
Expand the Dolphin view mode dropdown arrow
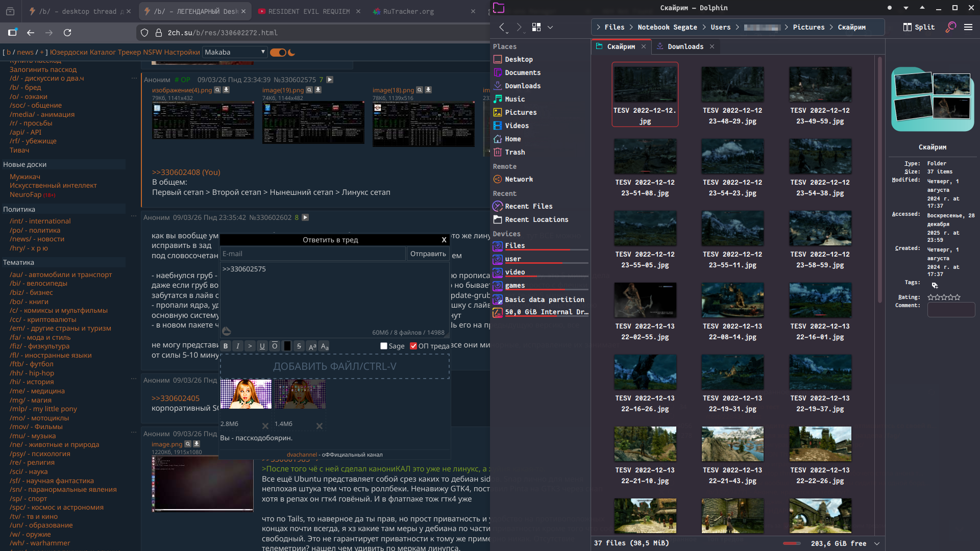[550, 27]
